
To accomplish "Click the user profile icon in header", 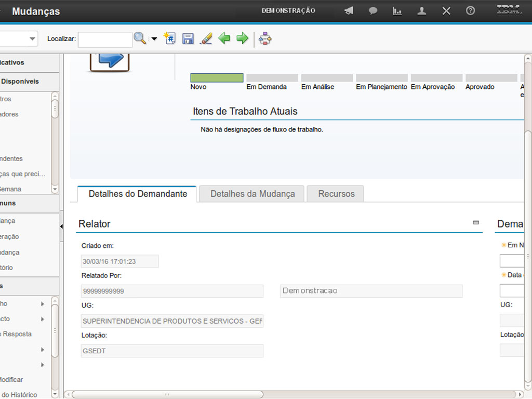I will pos(422,11).
